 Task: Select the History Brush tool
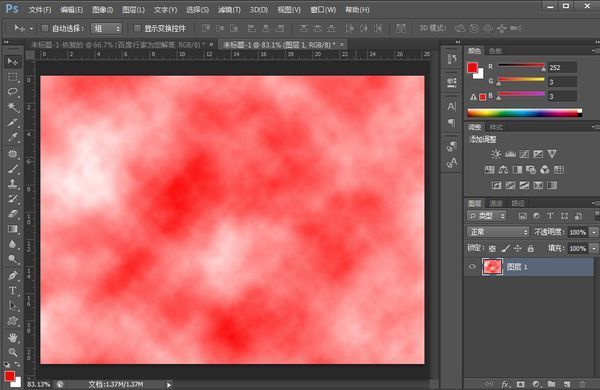(13, 199)
